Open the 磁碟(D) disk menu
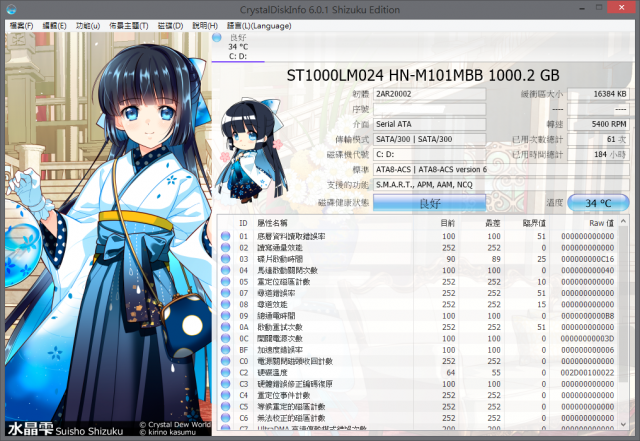The image size is (640, 441). coord(170,26)
